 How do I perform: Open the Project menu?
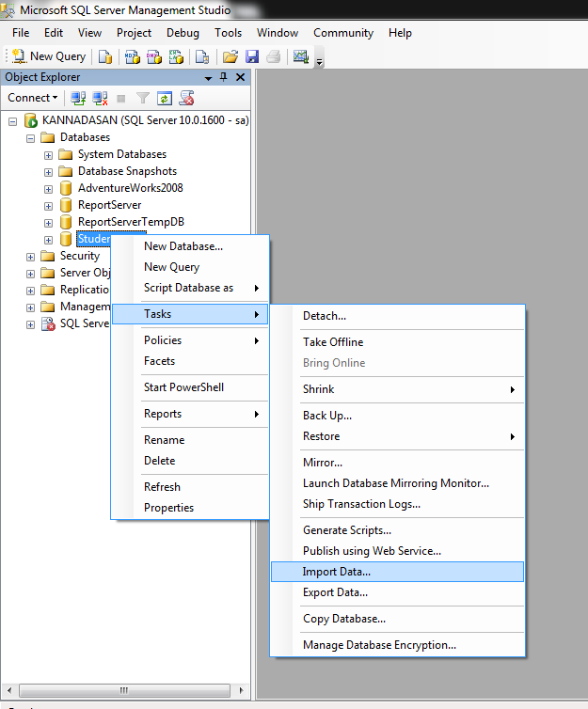pyautogui.click(x=134, y=33)
